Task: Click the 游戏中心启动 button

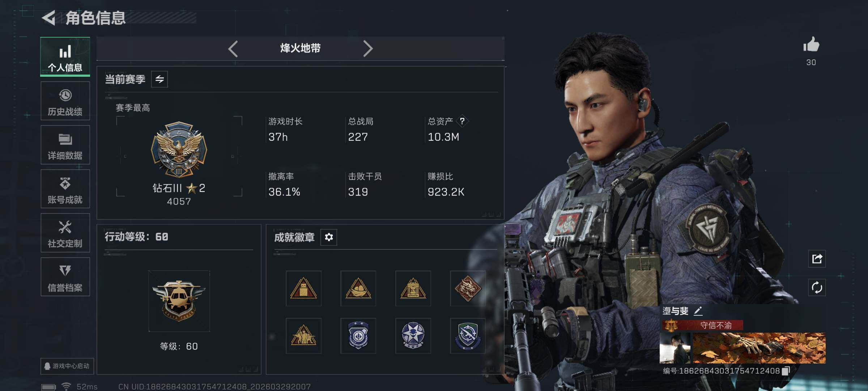Action: 67,366
